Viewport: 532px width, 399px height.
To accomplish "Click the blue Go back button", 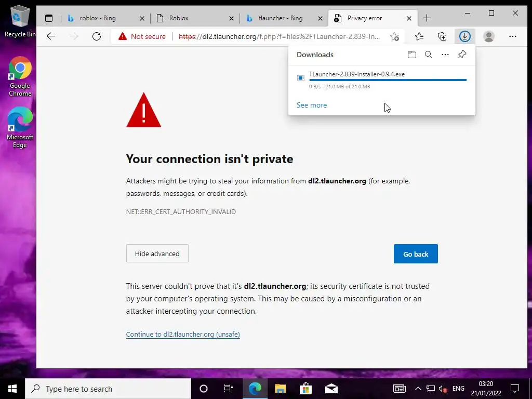I will tap(416, 254).
